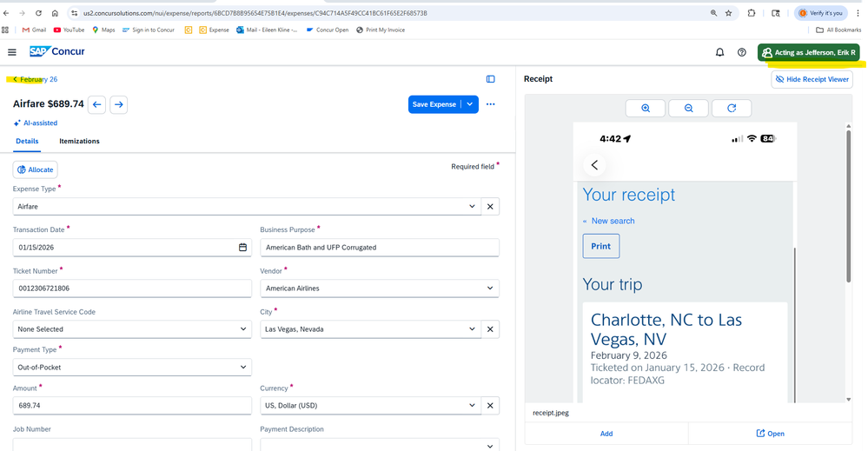Screen dimensions: 868x451
Task: Zoom in on the receipt
Action: click(646, 109)
